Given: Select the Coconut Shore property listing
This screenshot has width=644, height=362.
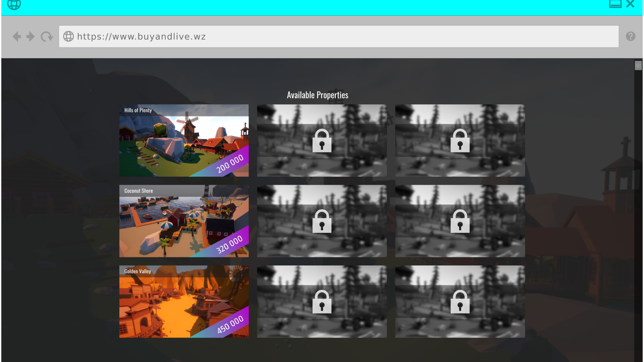Looking at the screenshot, I should pos(184,221).
